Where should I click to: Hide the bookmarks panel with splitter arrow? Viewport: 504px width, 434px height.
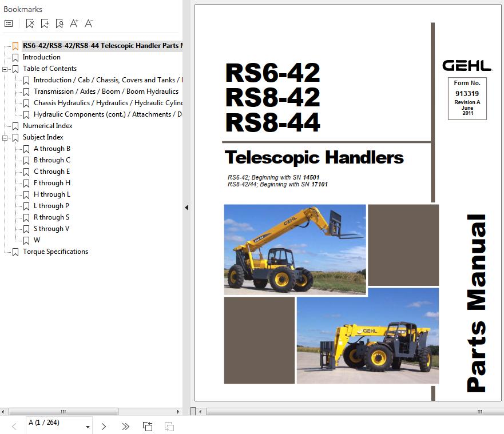(x=186, y=208)
